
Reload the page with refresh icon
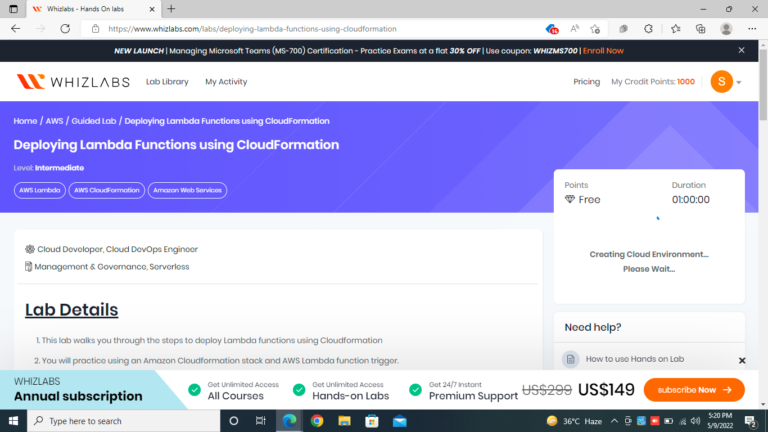pyautogui.click(x=65, y=29)
